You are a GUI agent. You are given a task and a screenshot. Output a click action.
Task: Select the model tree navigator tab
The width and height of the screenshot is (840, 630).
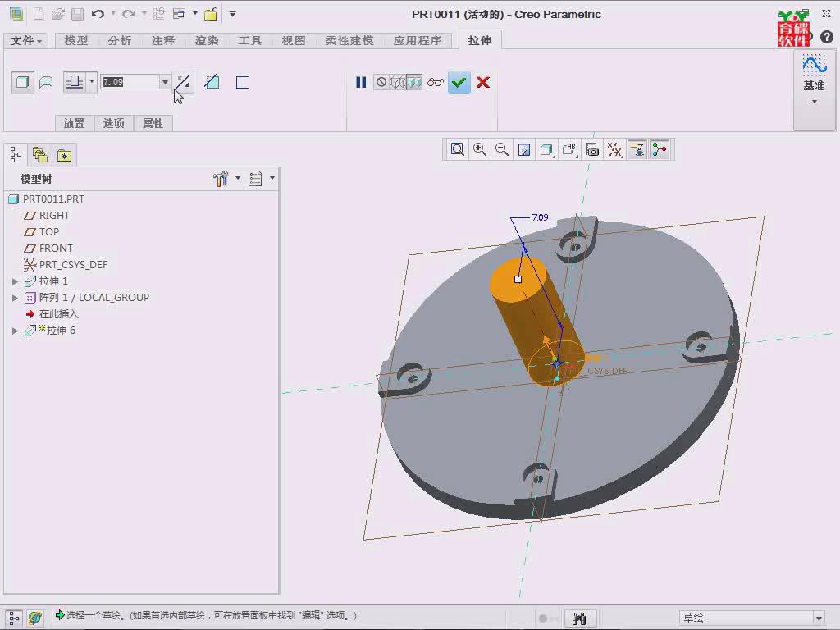[x=16, y=155]
